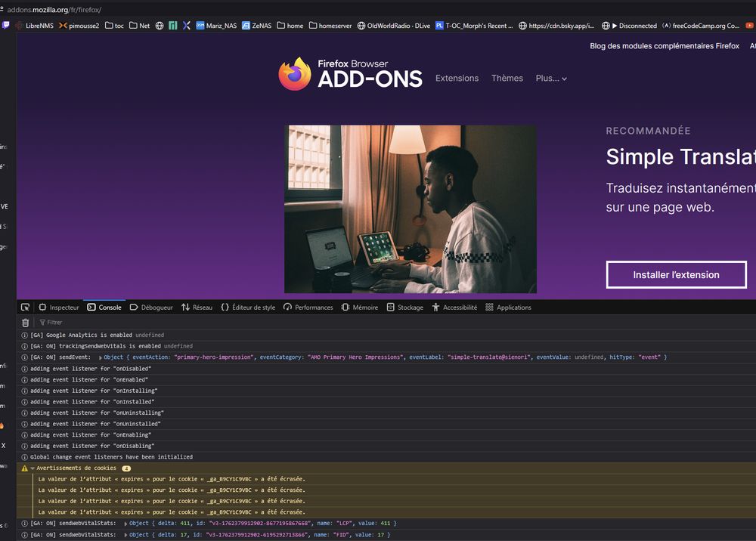This screenshot has width=756, height=541.
Task: Select the onInstalling event listener log
Action: point(386,391)
